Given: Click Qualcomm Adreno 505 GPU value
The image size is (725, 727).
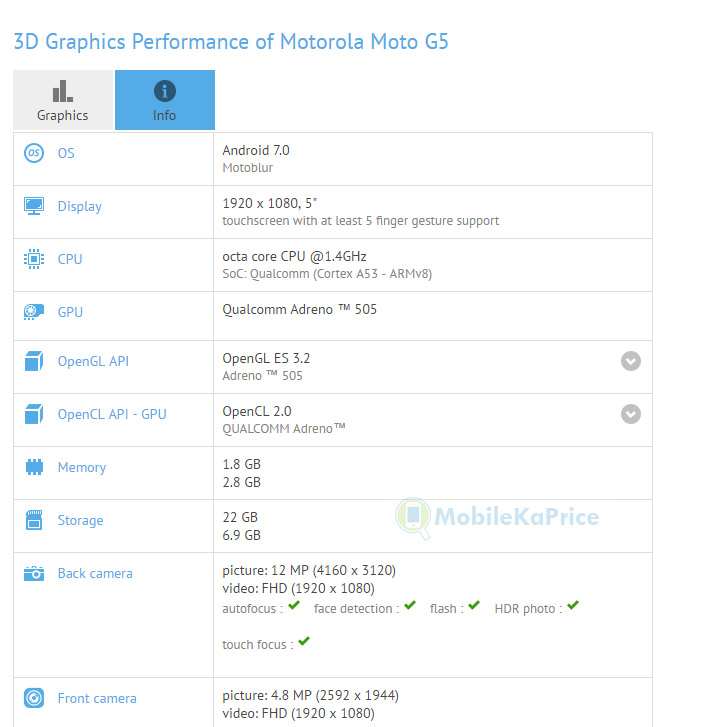Looking at the screenshot, I should tap(299, 309).
